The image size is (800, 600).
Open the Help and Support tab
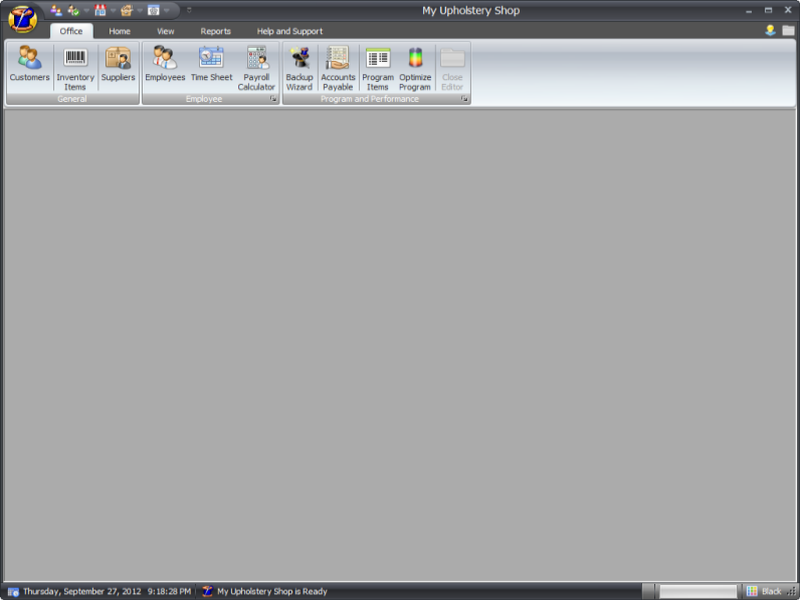coord(289,31)
